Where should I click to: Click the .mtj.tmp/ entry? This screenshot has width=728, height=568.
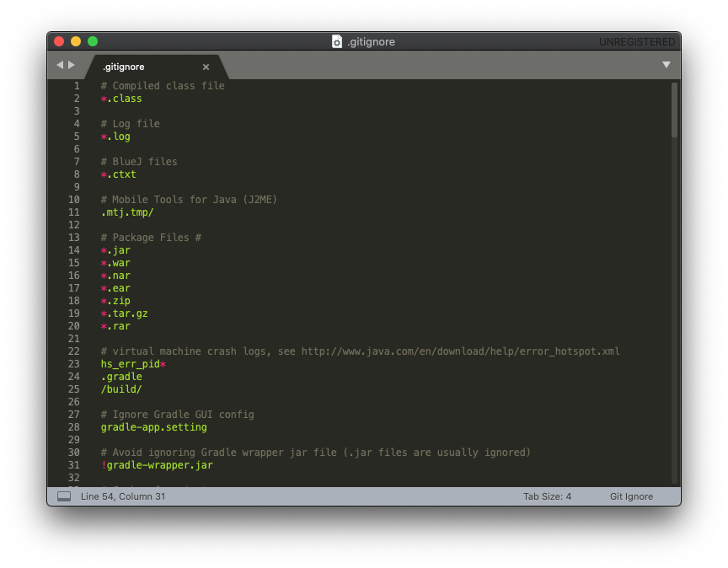click(127, 212)
